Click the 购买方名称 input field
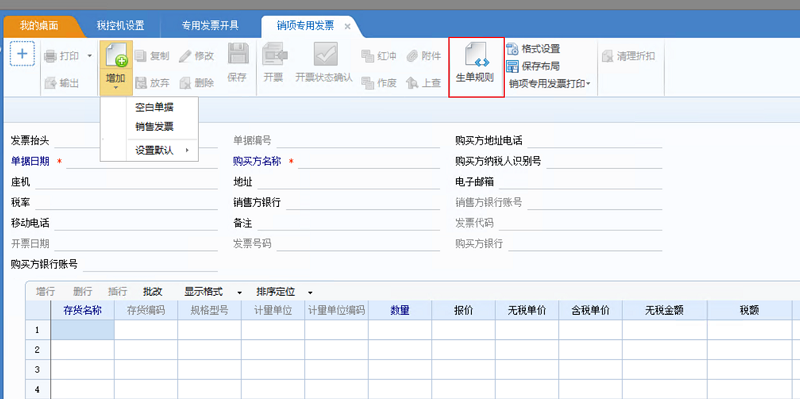The width and height of the screenshot is (800, 399). 369,162
